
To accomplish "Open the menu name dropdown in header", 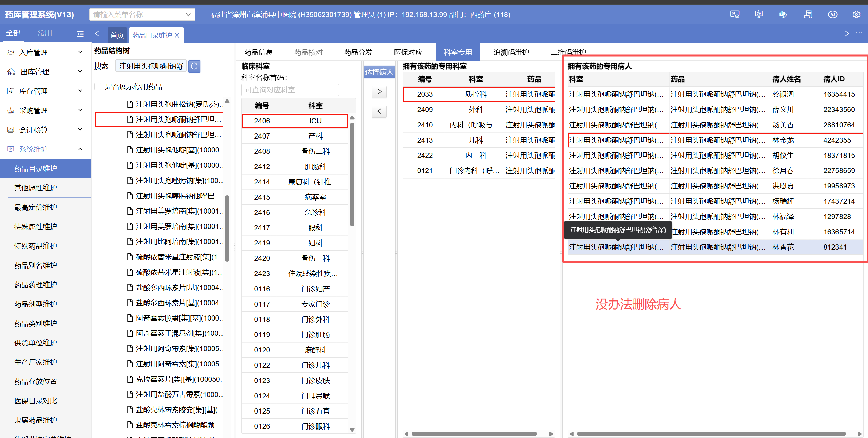I will pyautogui.click(x=188, y=15).
